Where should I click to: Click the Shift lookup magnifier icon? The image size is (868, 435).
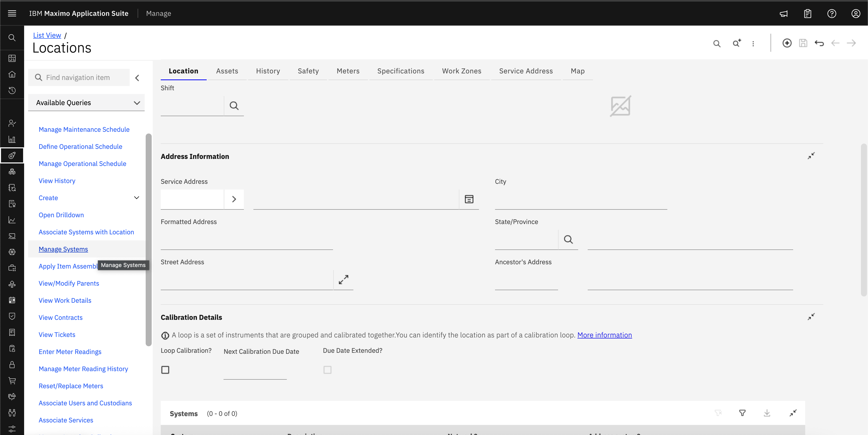tap(234, 106)
